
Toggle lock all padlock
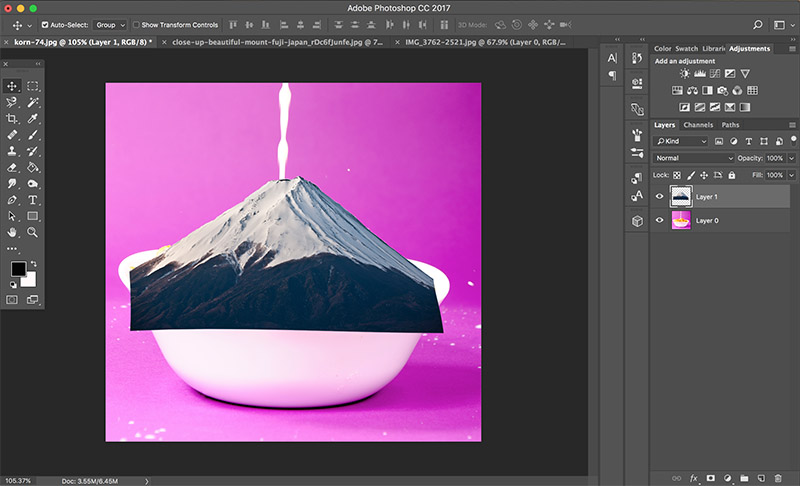click(732, 175)
